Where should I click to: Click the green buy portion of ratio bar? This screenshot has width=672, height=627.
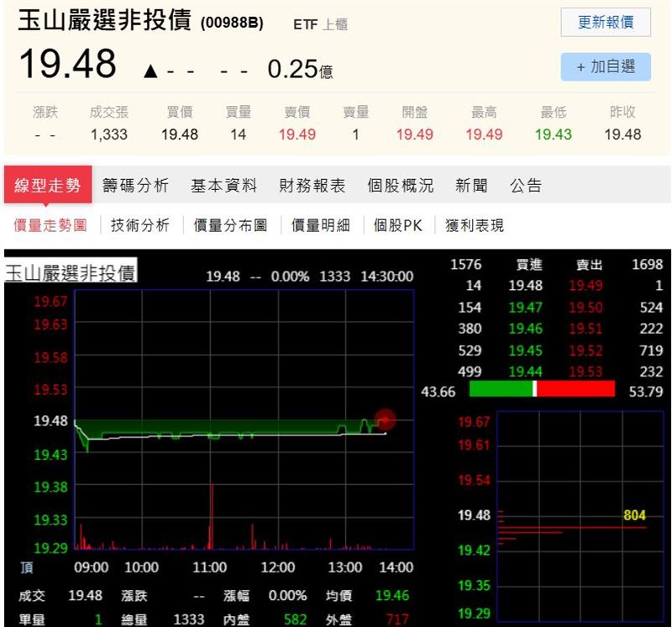[x=501, y=388]
